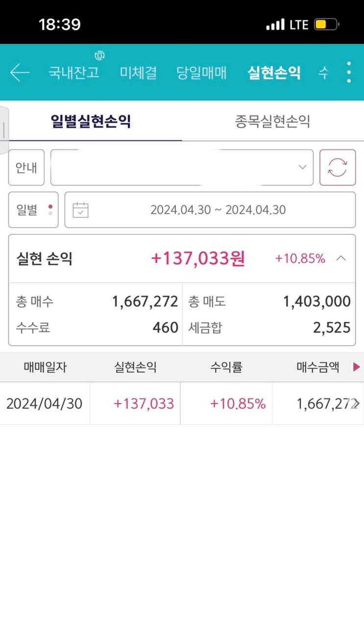This screenshot has width=364, height=642.
Task: Switch to the 종목실현손익 tab
Action: [272, 121]
